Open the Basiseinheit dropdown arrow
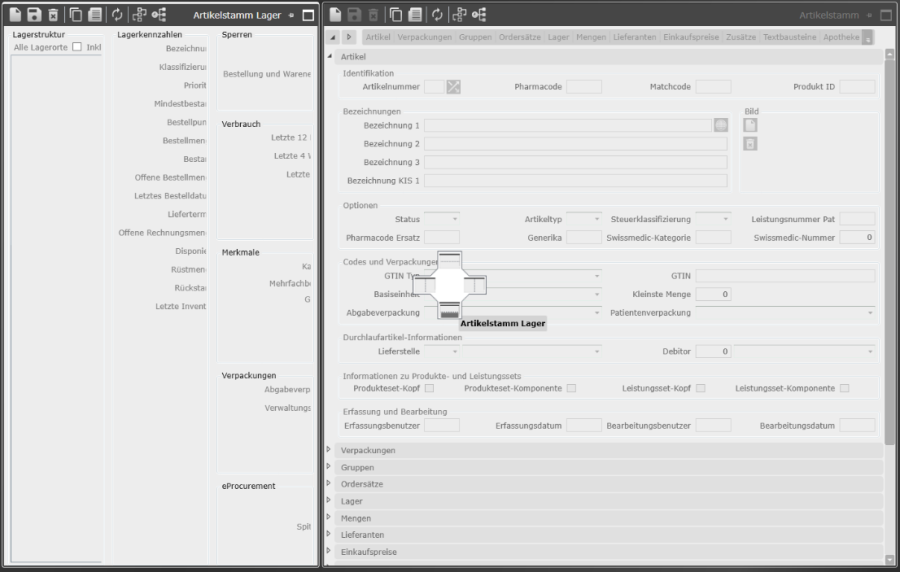This screenshot has height=572, width=900. 597,294
